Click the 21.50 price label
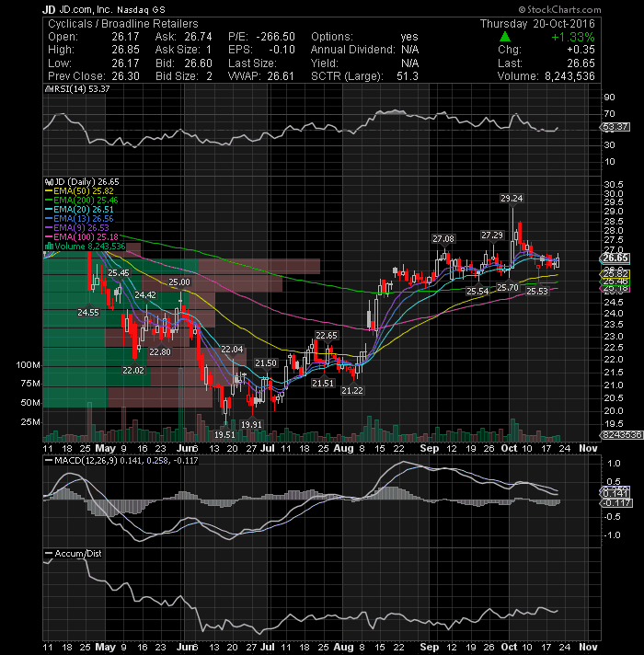This screenshot has width=644, height=655. tap(266, 363)
